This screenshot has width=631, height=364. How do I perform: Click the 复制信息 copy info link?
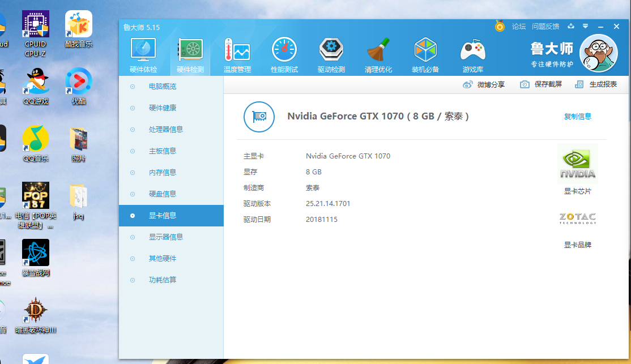point(578,116)
